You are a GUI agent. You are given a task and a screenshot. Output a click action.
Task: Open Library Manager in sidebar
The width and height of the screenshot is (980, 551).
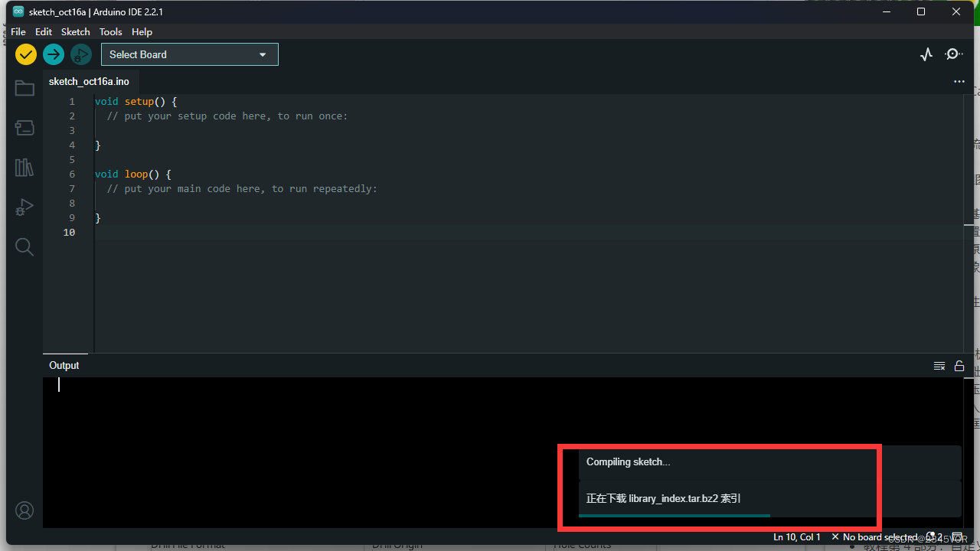pos(24,168)
